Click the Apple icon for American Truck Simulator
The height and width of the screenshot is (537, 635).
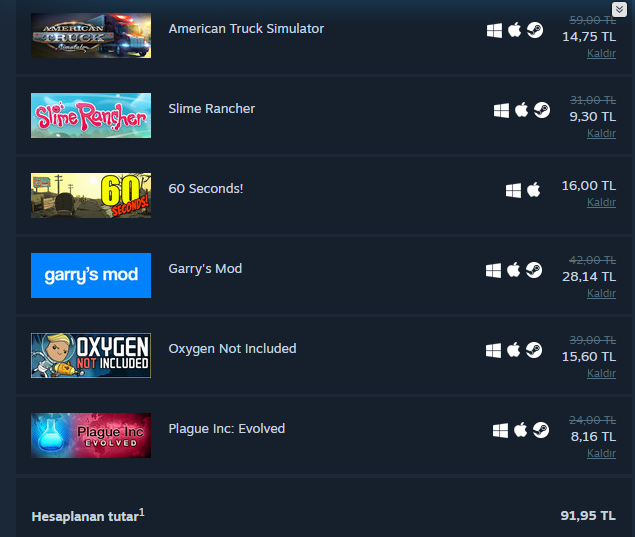(x=514, y=30)
